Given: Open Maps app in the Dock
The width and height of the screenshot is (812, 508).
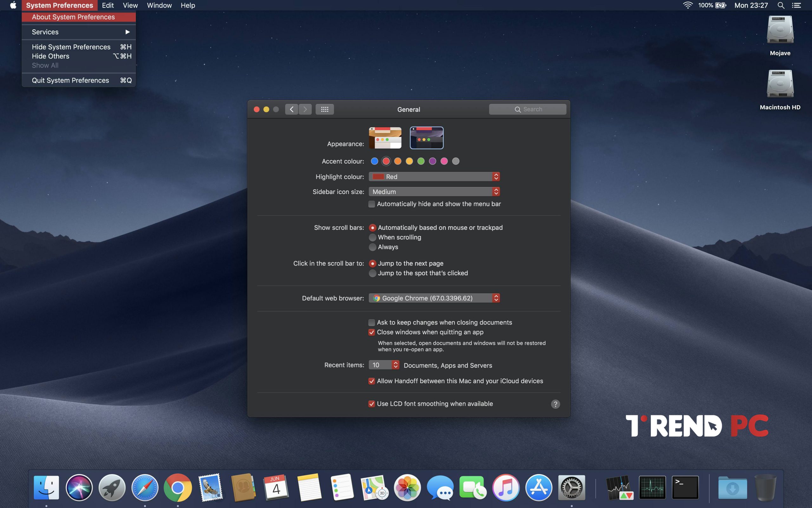Looking at the screenshot, I should pos(375,487).
